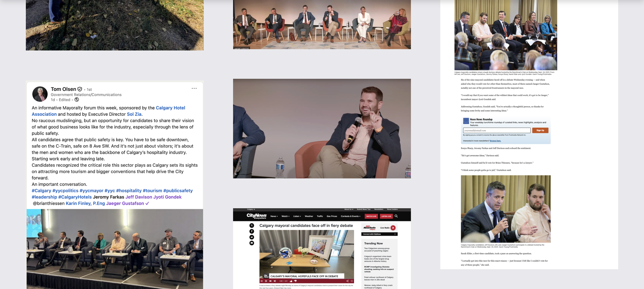Expand the Calgary city dropdown

(251, 209)
